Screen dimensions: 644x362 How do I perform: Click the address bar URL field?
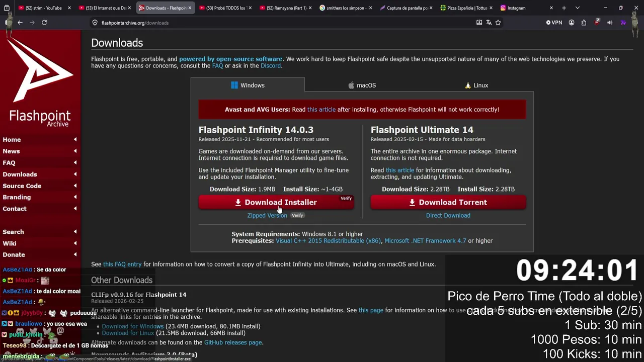click(282, 23)
